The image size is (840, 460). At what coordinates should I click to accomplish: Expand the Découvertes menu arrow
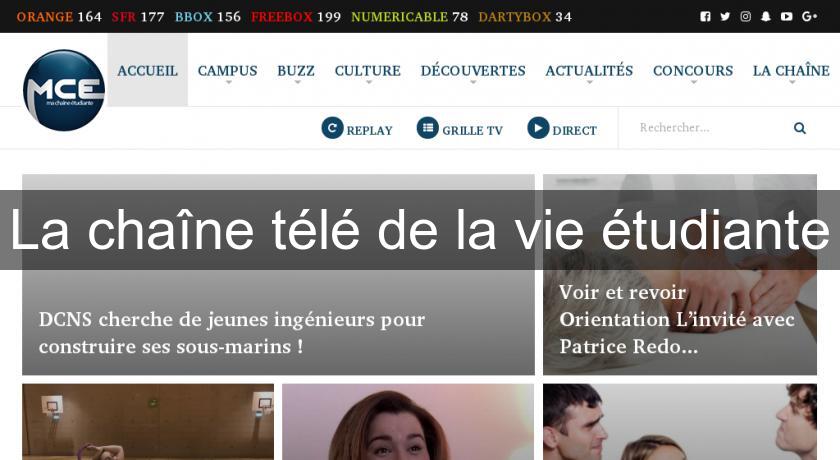pyautogui.click(x=473, y=82)
